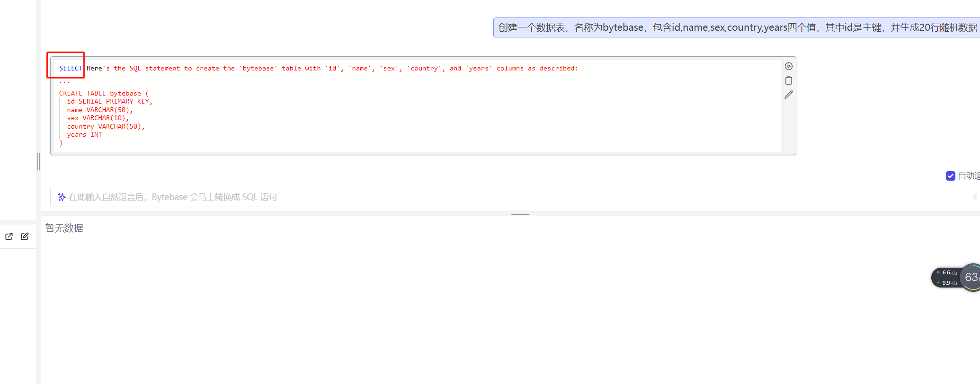The image size is (980, 384).
Task: Click the 63 percent usage circle widget
Action: [x=971, y=278]
